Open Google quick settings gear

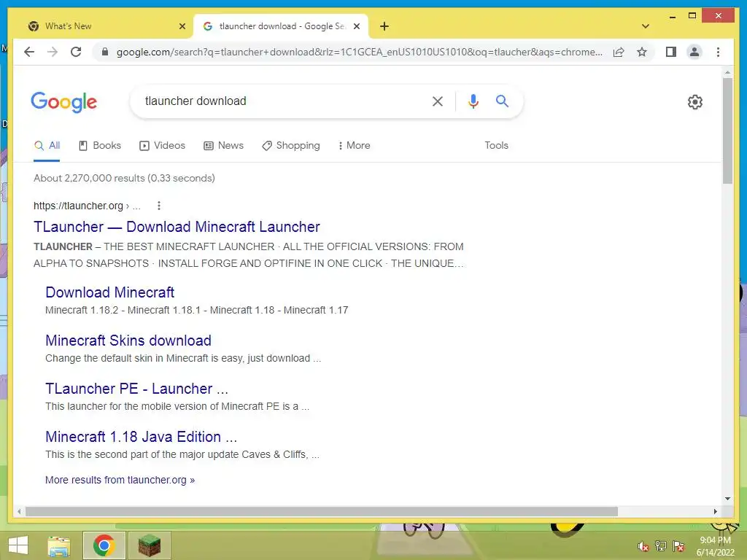pyautogui.click(x=695, y=102)
